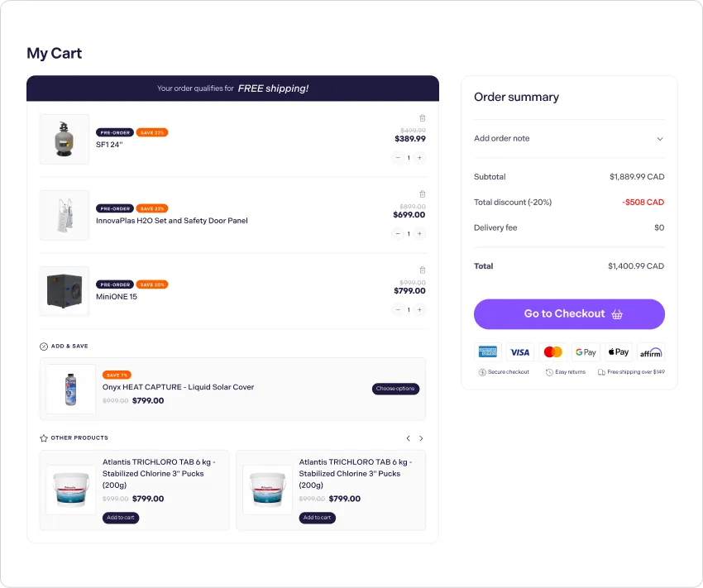
Task: Click the FREE shipping! banner text
Action: click(x=273, y=88)
